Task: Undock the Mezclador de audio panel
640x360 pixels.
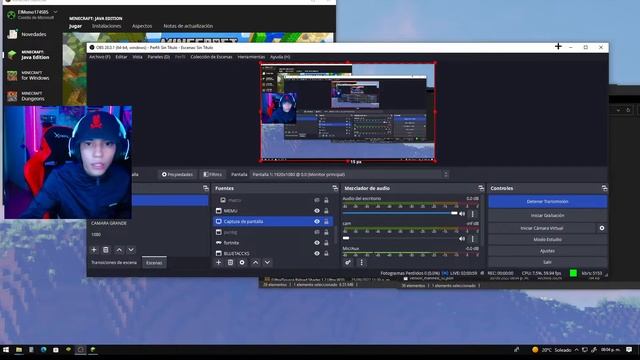Action: coord(481,188)
